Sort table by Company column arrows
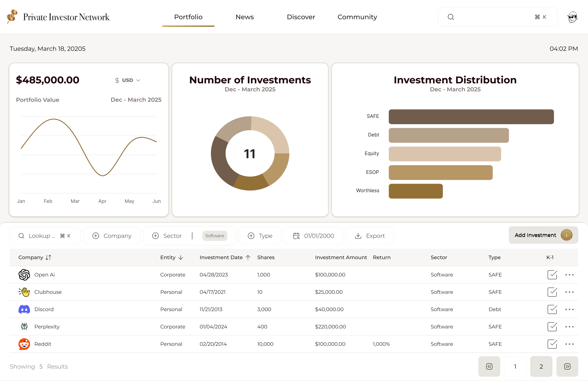 tap(48, 257)
